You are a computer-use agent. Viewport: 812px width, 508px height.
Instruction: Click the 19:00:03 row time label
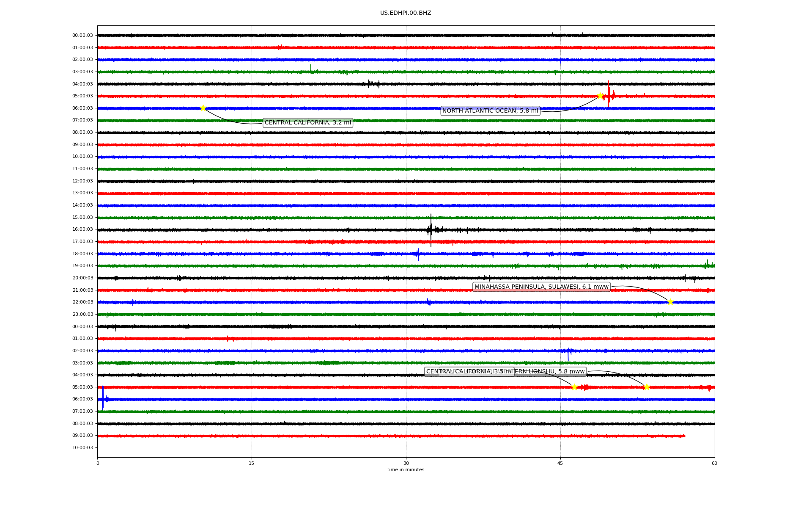pyautogui.click(x=82, y=266)
